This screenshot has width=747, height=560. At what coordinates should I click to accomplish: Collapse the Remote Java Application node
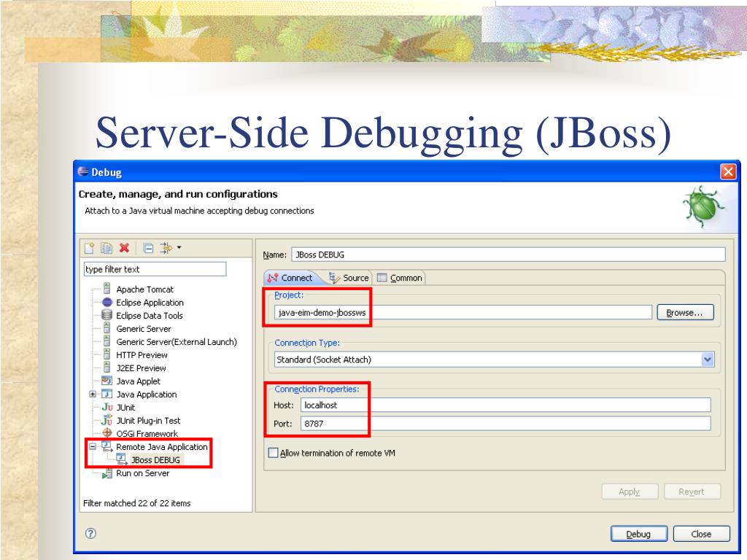click(x=93, y=447)
